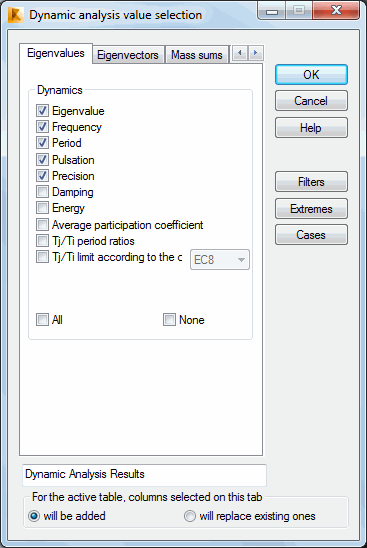The width and height of the screenshot is (367, 548).
Task: Open Help for this dialog
Action: tap(311, 128)
